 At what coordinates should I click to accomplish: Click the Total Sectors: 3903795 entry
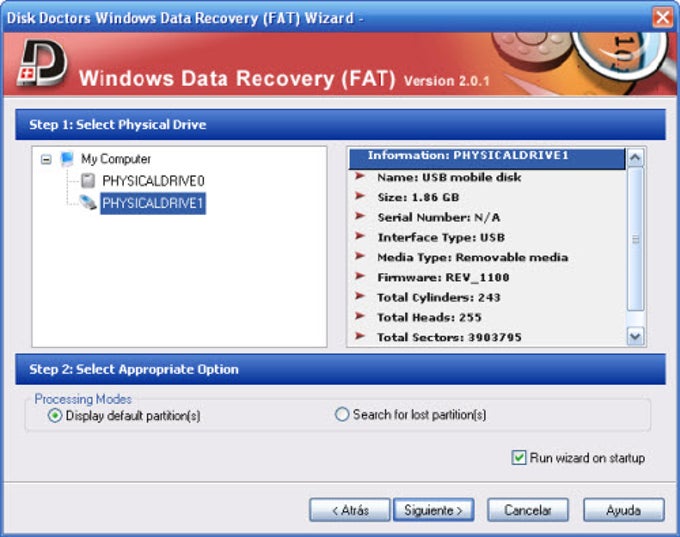click(449, 337)
